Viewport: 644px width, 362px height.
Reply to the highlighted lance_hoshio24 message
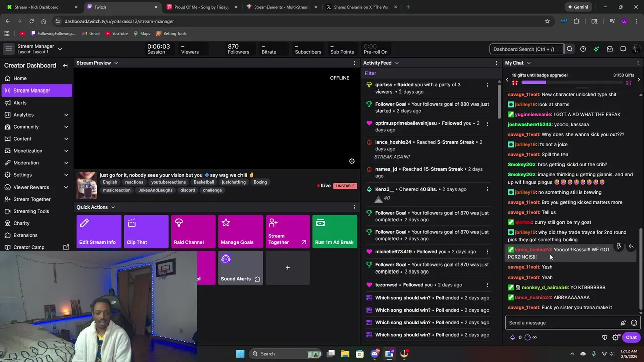(631, 247)
